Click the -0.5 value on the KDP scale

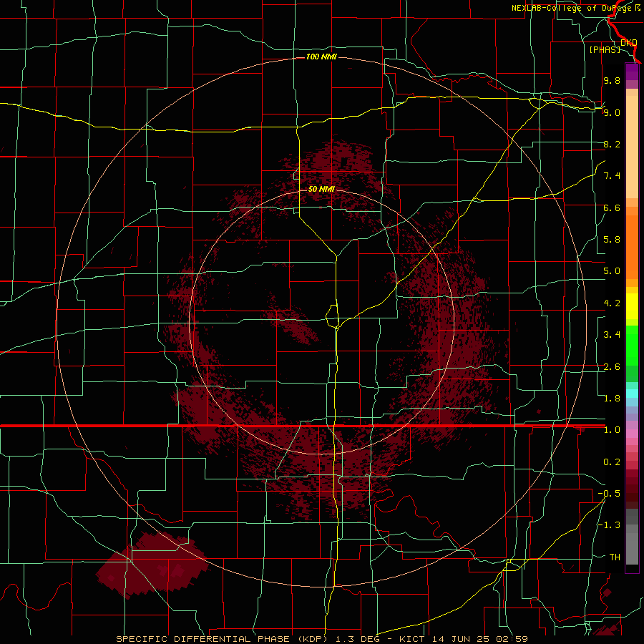point(609,494)
